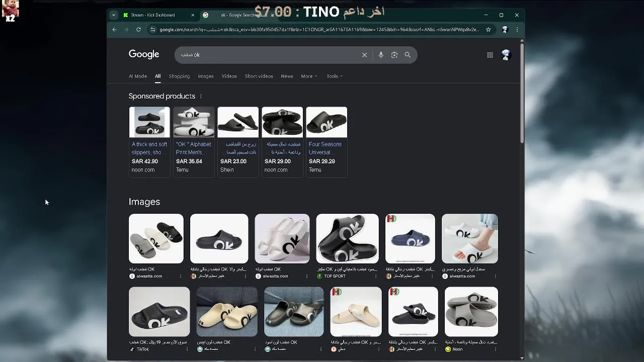
Task: Open SAR 28.28 Temu Four Seasons product
Action: 327,142
